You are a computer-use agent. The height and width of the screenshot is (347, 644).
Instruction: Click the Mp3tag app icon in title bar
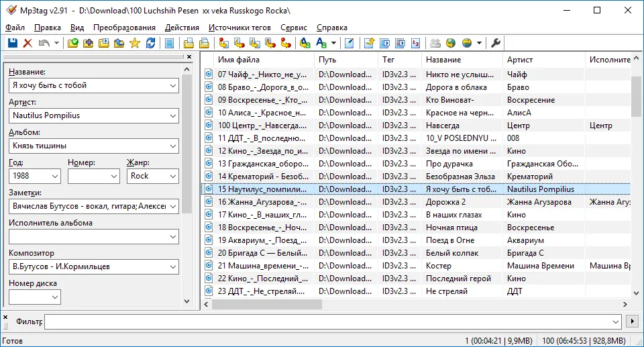click(11, 10)
